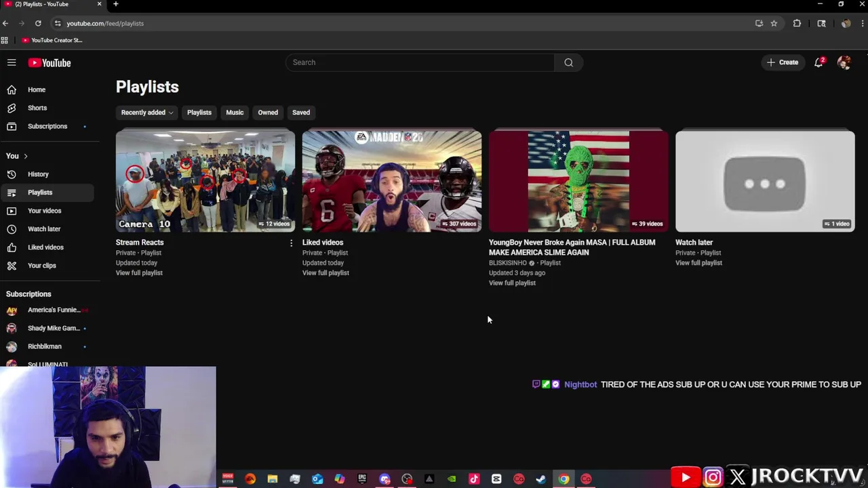View full playlist for Watch later card

(x=698, y=263)
